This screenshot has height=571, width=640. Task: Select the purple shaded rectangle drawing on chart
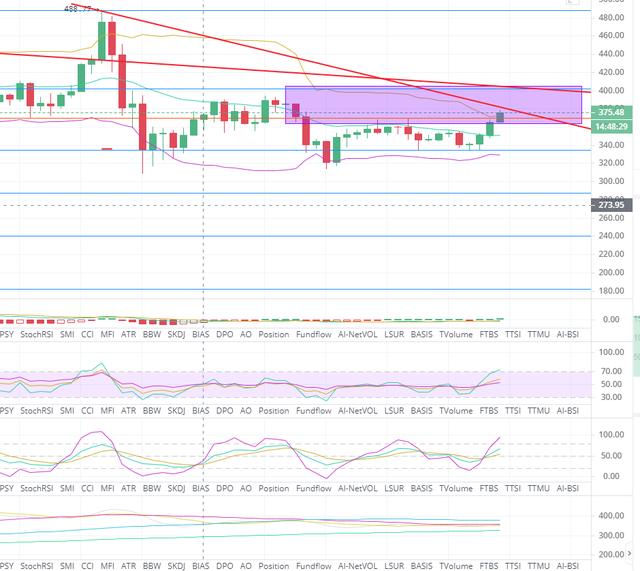(433, 105)
